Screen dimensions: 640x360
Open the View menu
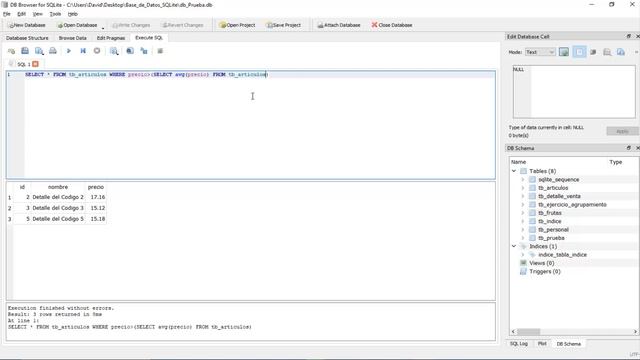tap(38, 14)
